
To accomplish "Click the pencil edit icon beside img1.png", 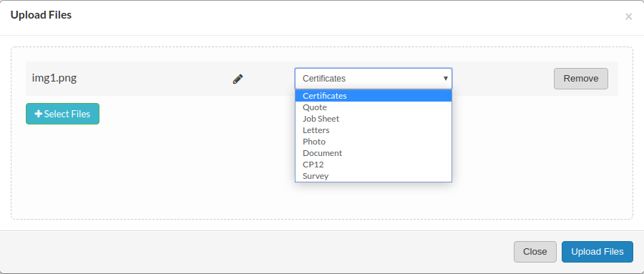I will (x=238, y=79).
